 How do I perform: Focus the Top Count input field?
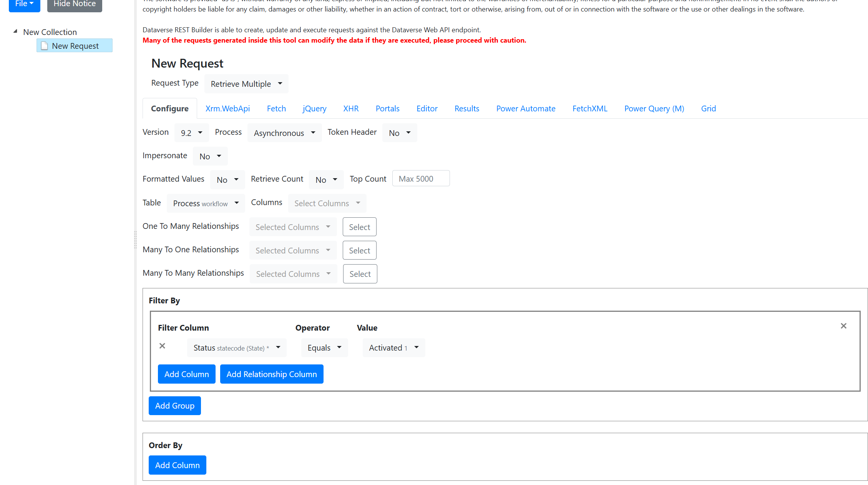pyautogui.click(x=421, y=179)
